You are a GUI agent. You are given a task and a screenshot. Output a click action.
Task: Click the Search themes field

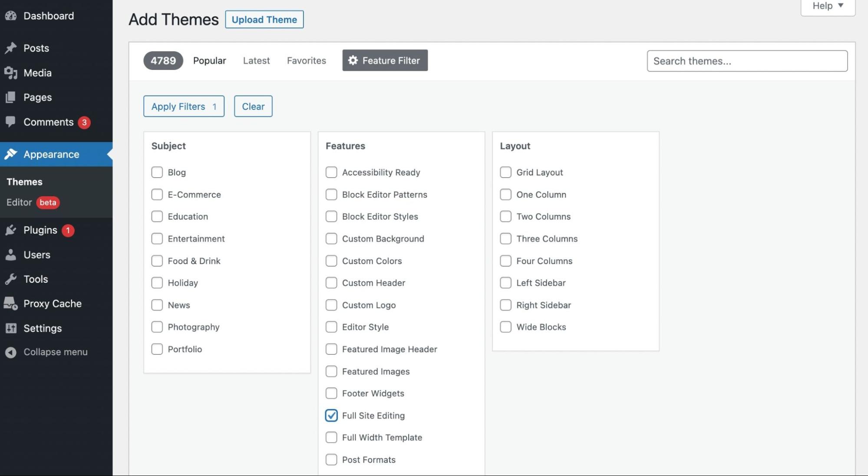coord(747,61)
